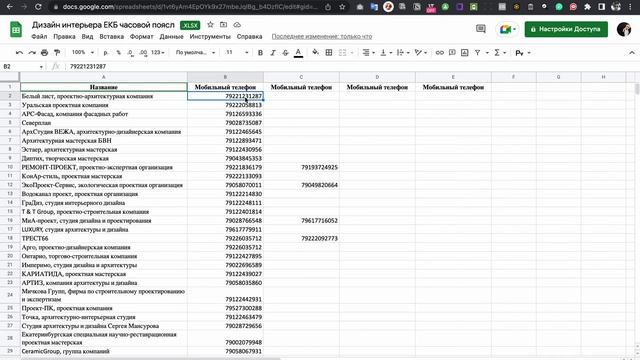Open the vertical align dropdown
This screenshot has width=640, height=360.
pyautogui.click(x=386, y=53)
